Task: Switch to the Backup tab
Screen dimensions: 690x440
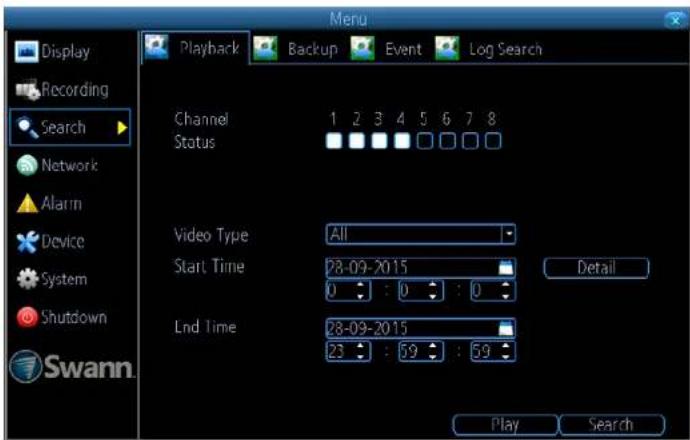Action: pos(296,48)
